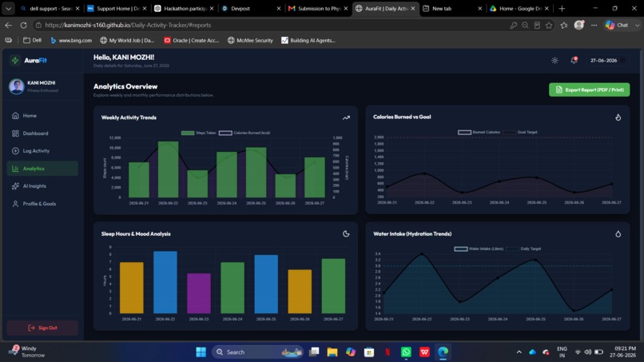Open browser settings and more menu

(x=594, y=25)
